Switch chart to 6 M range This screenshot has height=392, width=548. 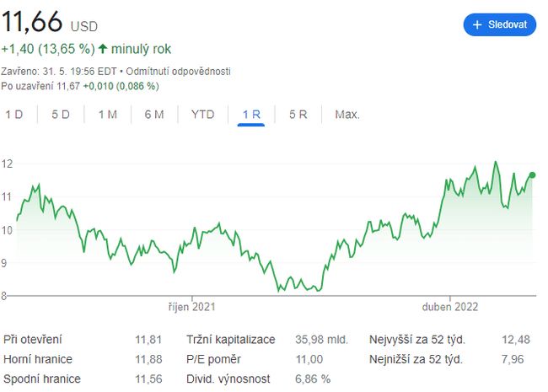pyautogui.click(x=153, y=114)
